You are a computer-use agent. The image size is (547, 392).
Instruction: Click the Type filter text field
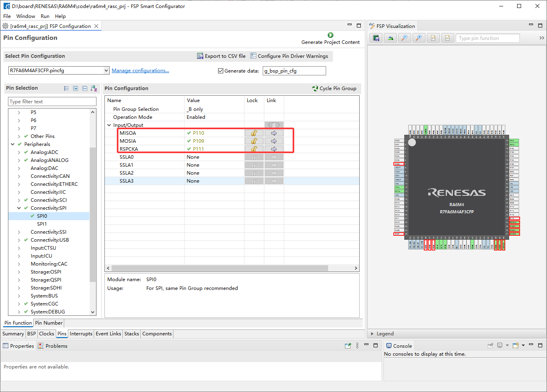pos(52,102)
